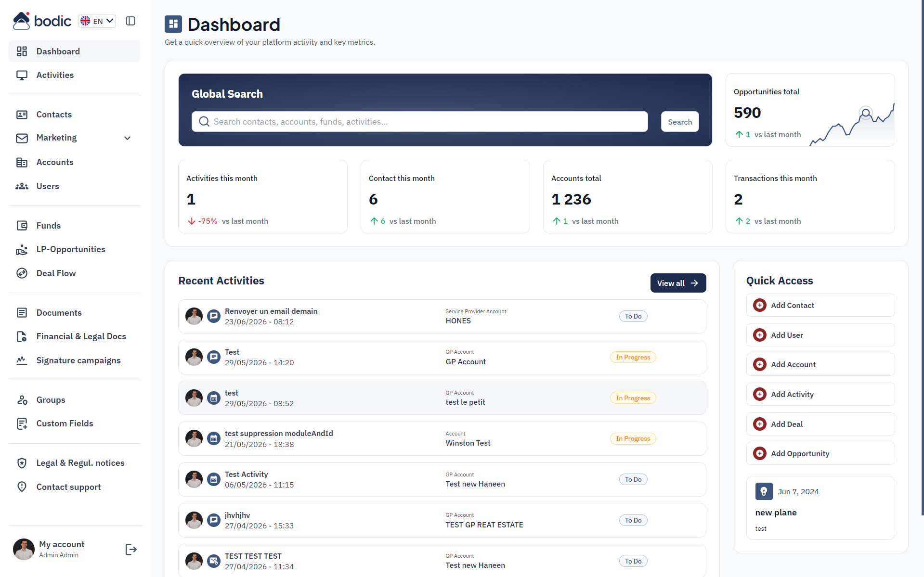The image size is (924, 577).
Task: Click the Activities monitor icon
Action: click(22, 75)
